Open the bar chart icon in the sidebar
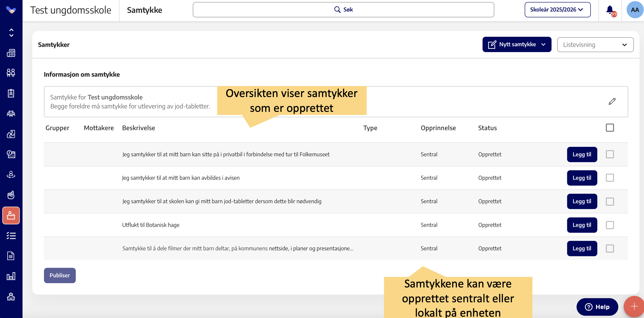Viewport: 644px width, 318px height. [x=11, y=276]
